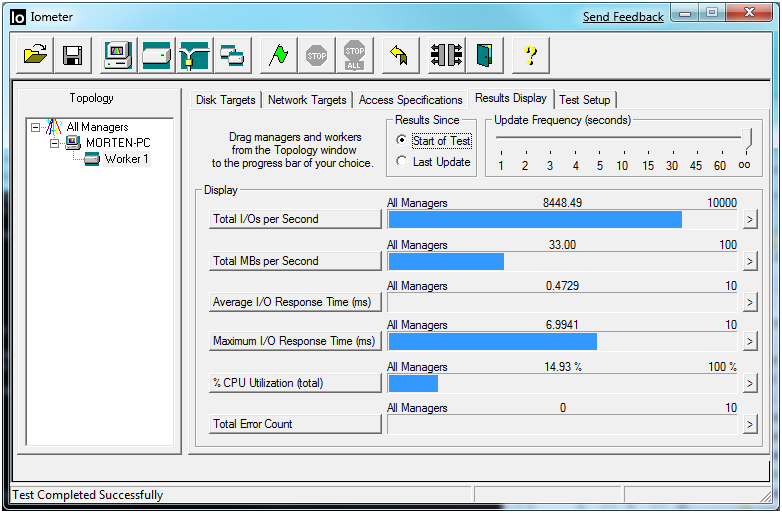Click the 0.4729 response time value
Viewport: 782px width, 513px height.
(562, 286)
